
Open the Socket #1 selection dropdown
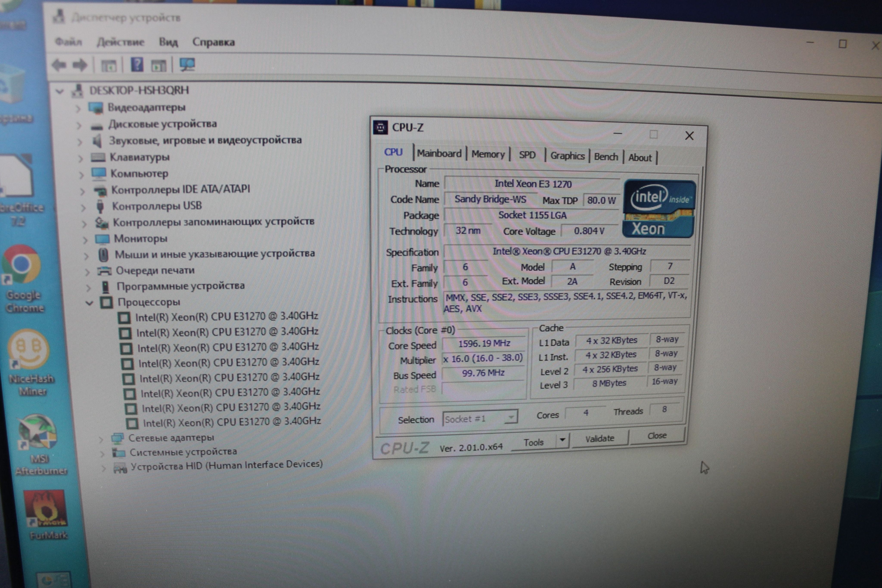click(x=480, y=418)
